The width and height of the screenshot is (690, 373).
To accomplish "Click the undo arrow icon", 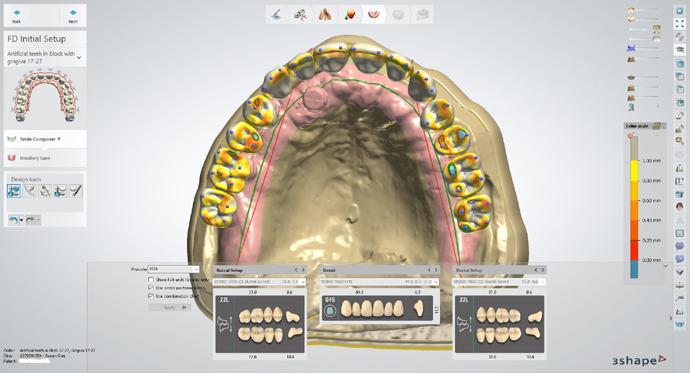I will tap(14, 219).
